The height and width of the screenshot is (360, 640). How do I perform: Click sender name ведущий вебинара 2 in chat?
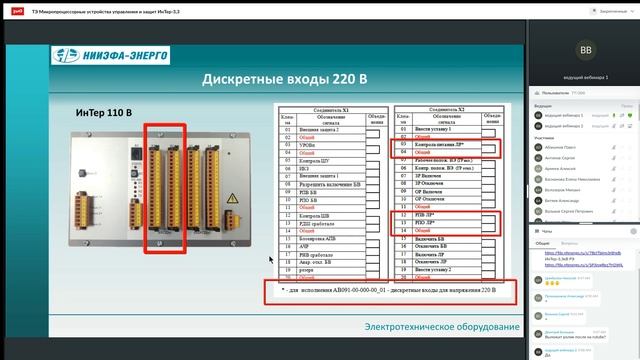click(560, 350)
